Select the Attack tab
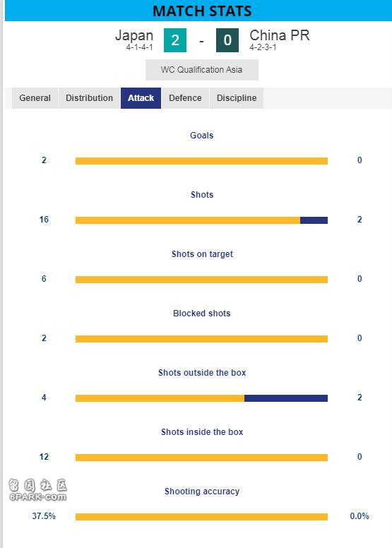Viewport: 392px width, 548px height. coord(141,98)
